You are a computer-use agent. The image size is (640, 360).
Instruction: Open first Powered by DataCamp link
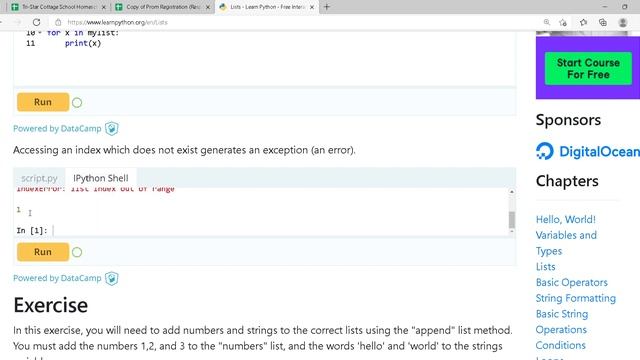click(57, 129)
